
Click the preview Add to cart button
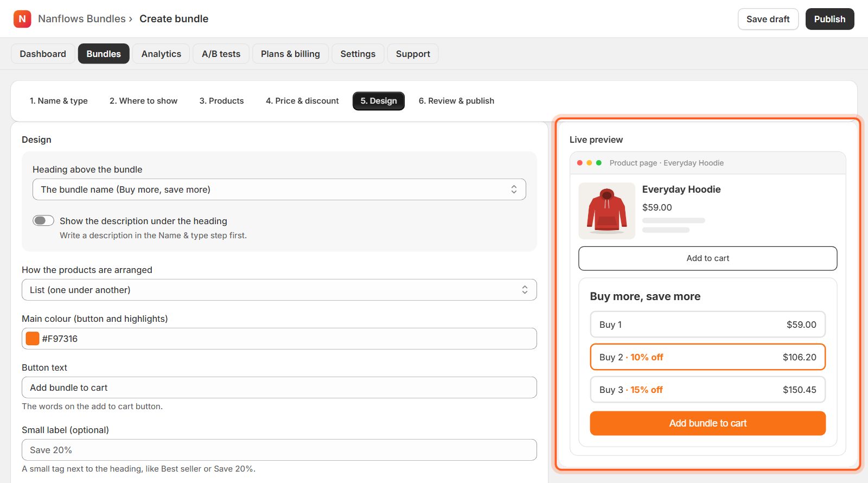pyautogui.click(x=707, y=258)
